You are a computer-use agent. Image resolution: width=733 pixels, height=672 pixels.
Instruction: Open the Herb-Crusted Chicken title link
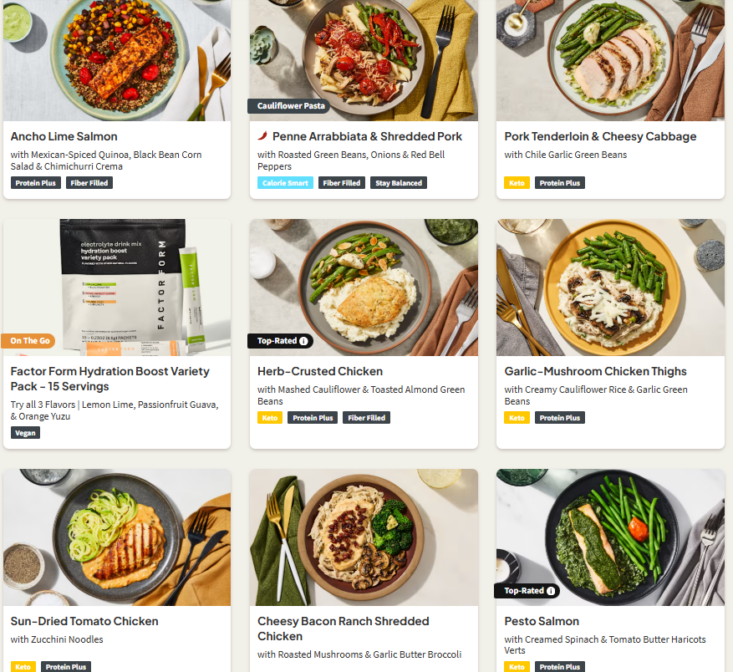click(x=320, y=372)
